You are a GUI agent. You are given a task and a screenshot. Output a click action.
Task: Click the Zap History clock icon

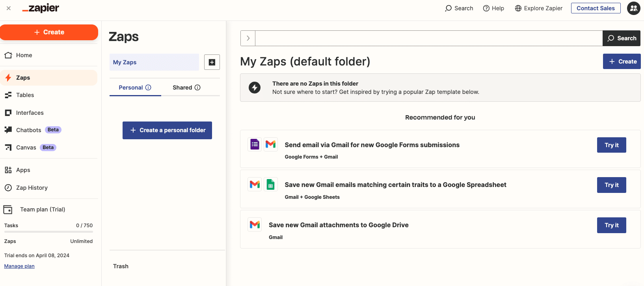coord(8,188)
